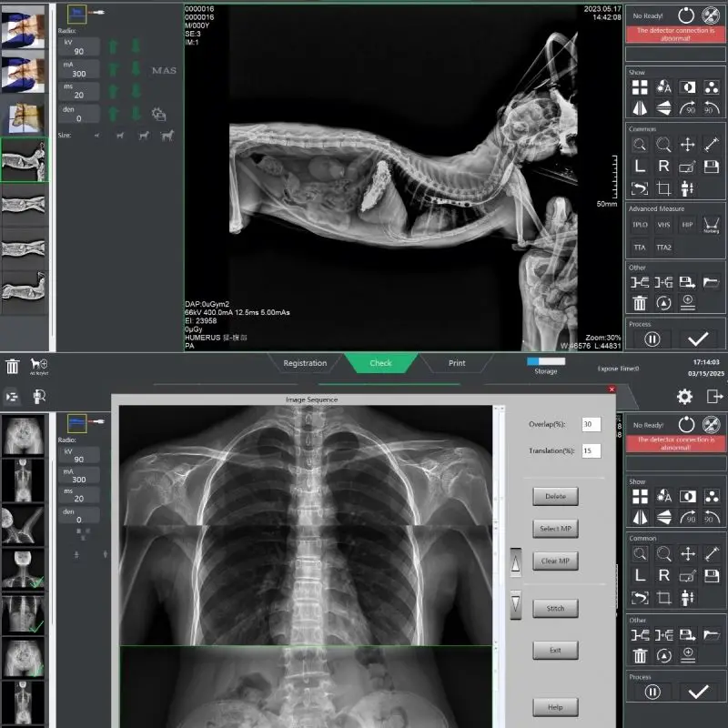The width and height of the screenshot is (728, 728).
Task: Toggle the exposure-disabled icon in cat X-ray window
Action: click(711, 15)
